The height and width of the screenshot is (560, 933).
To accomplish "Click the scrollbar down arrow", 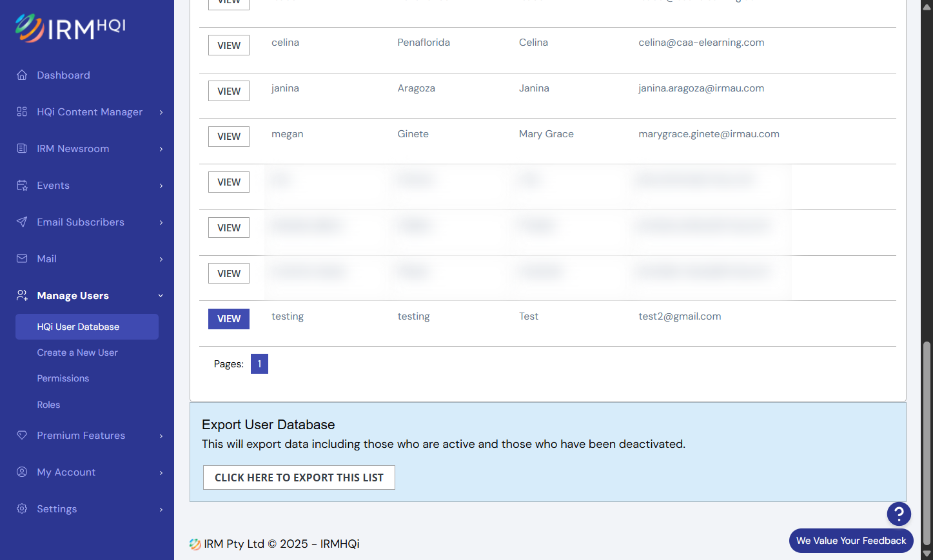I will (927, 554).
